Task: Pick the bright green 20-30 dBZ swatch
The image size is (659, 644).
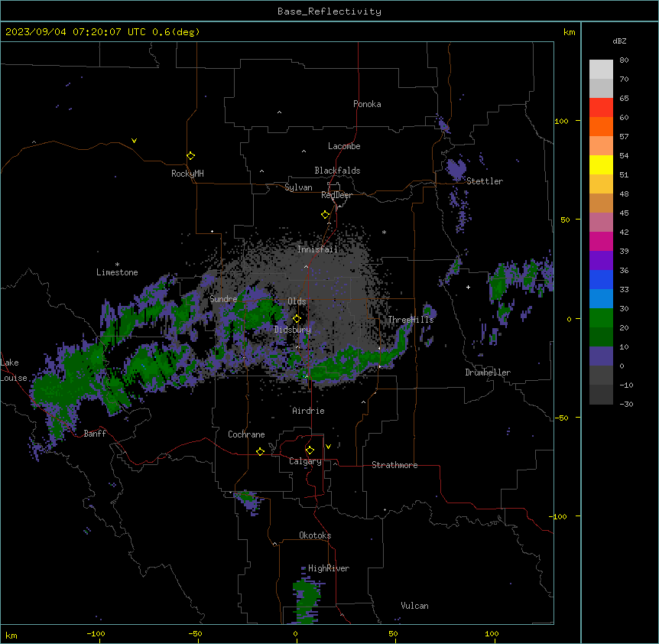Action: [x=601, y=318]
